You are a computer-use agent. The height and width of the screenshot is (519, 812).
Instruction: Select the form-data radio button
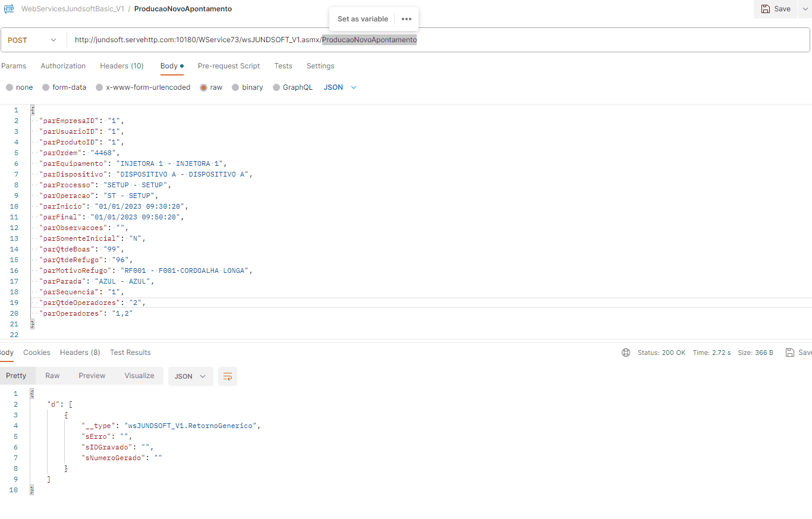(x=46, y=87)
